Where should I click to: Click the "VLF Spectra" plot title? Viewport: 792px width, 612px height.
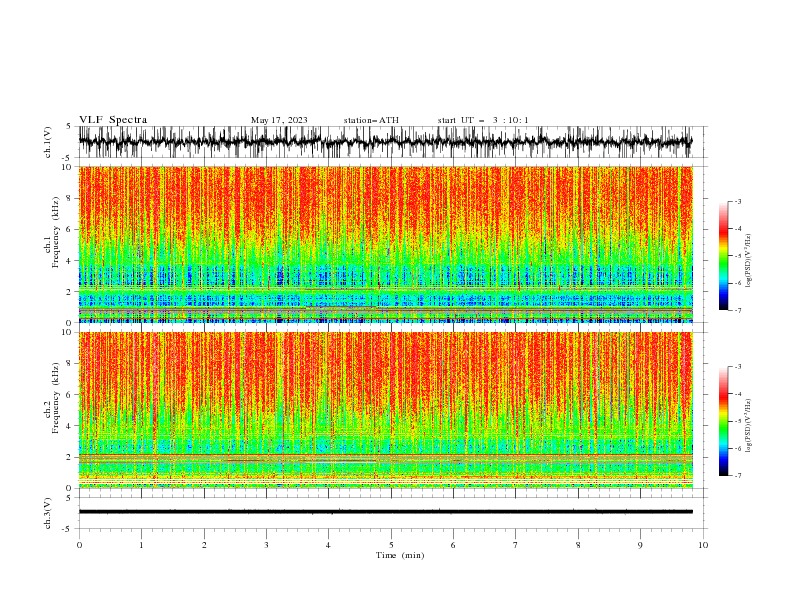point(113,120)
